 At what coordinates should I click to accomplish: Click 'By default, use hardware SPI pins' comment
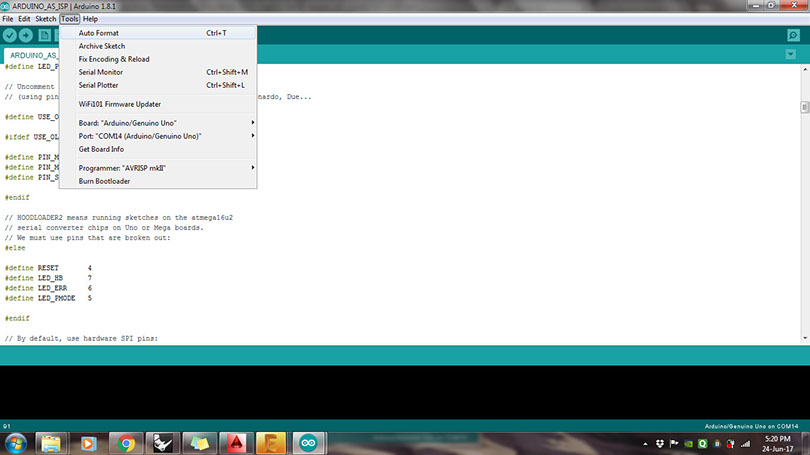point(82,338)
